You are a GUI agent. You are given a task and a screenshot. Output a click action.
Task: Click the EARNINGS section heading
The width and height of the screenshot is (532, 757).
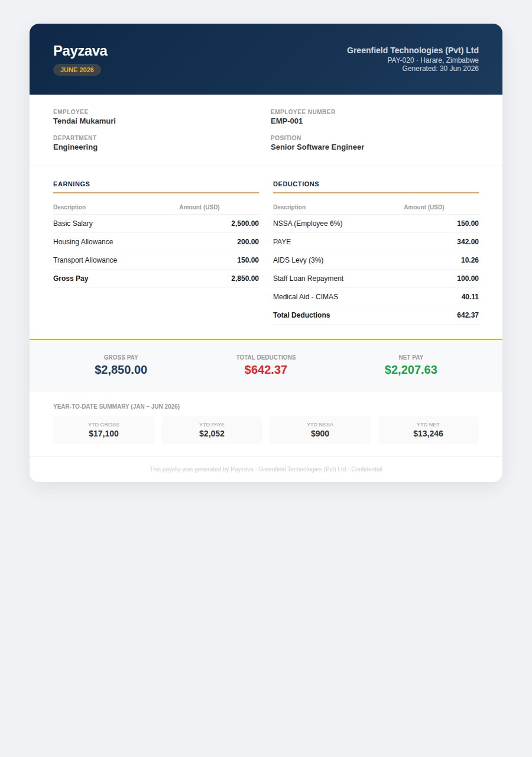click(72, 184)
